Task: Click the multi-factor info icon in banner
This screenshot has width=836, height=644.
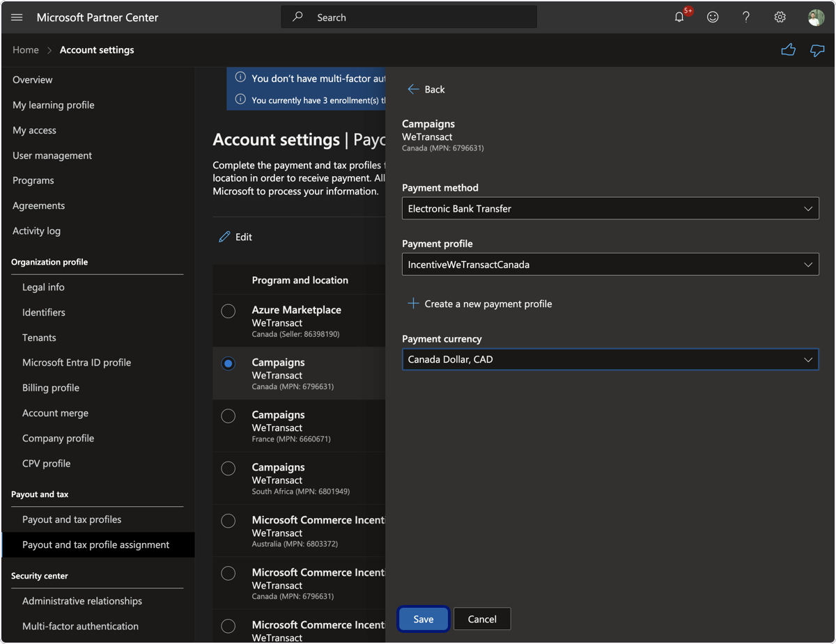Action: pos(240,77)
